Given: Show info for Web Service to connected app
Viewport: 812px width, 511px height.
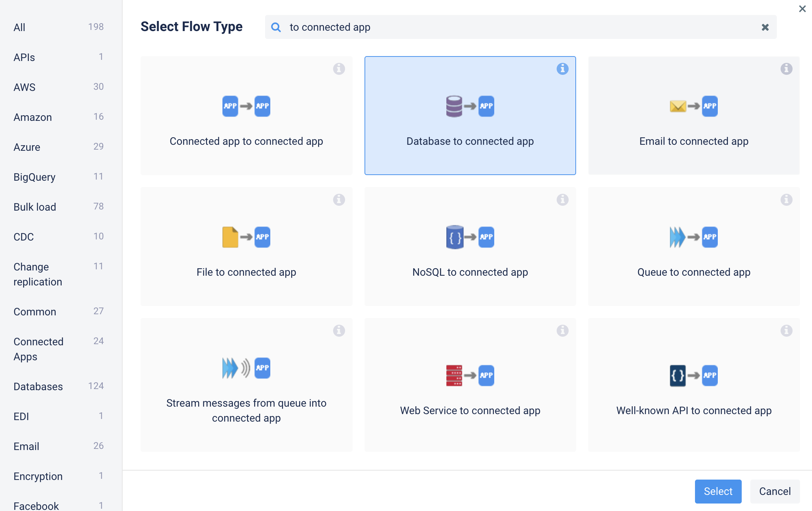Looking at the screenshot, I should click(x=562, y=331).
